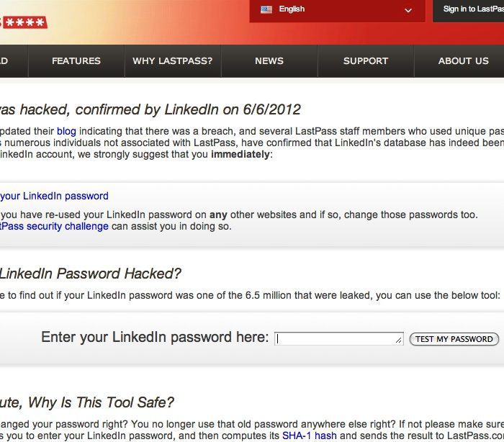Screen dimensions: 504x442
Task: Follow the 'your LinkedIn password' link
Action: [55, 196]
